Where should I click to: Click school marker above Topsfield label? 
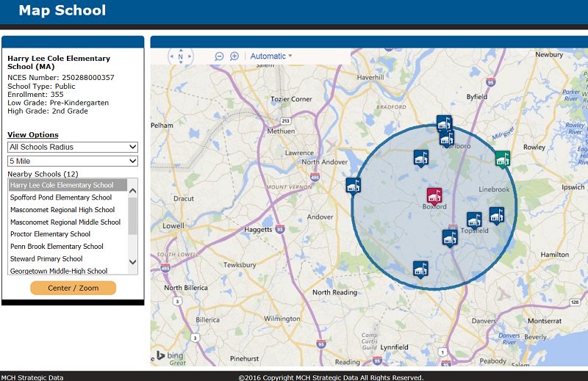(x=474, y=220)
